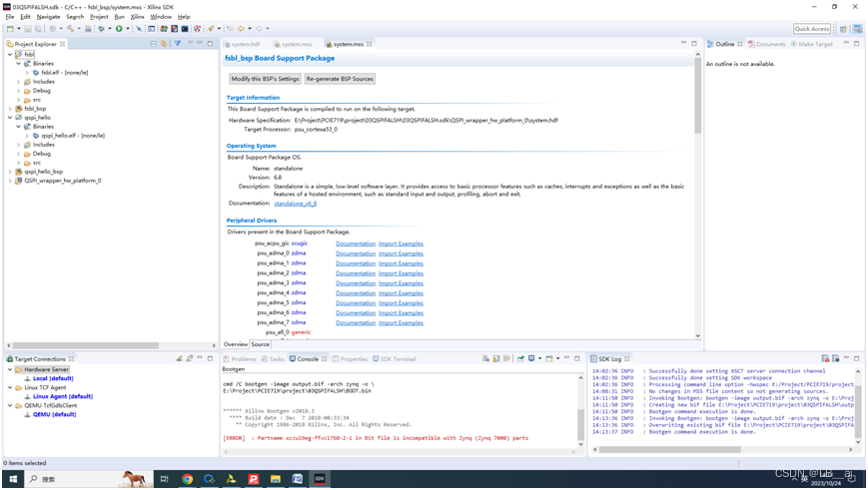Open the Navigate menu

[x=48, y=17]
